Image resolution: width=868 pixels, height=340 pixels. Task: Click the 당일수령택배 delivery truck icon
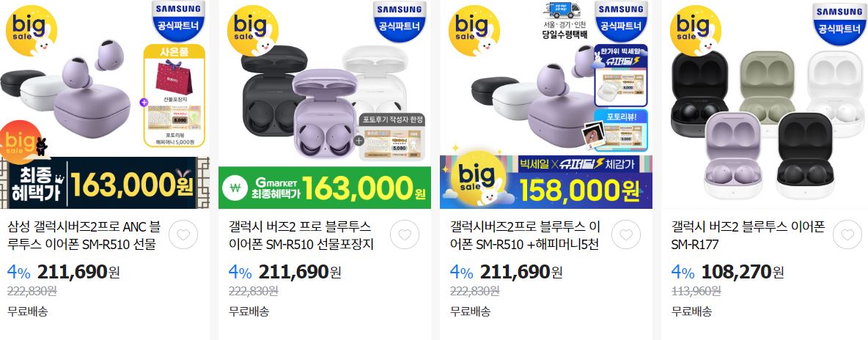click(562, 11)
